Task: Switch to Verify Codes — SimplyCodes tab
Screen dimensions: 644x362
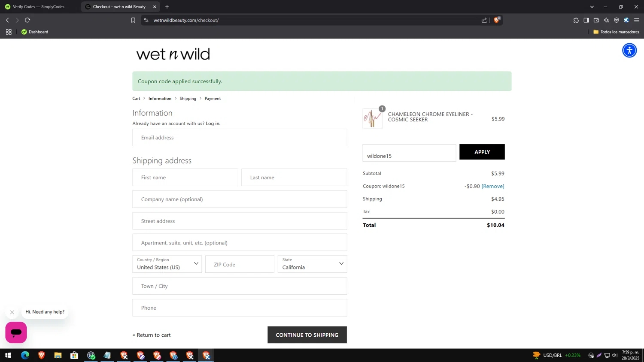Action: click(39, 7)
